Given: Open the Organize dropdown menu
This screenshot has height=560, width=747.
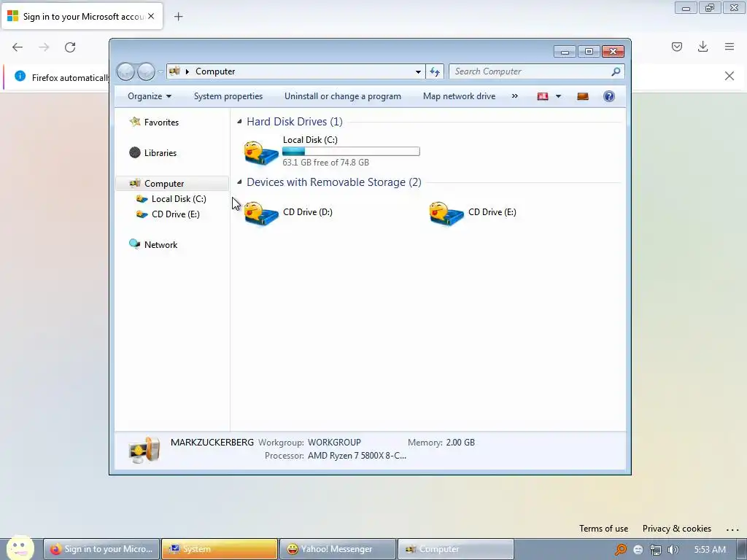Looking at the screenshot, I should (149, 96).
